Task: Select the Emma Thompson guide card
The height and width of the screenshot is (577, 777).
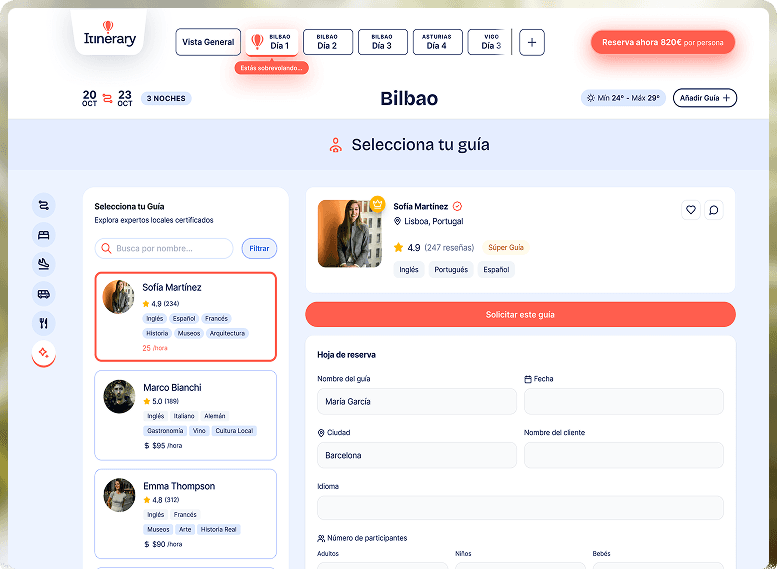Action: coord(185,514)
